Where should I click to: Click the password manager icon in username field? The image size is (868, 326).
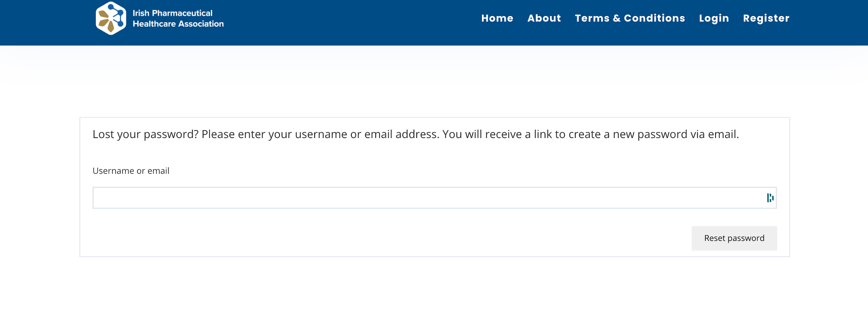pos(770,198)
